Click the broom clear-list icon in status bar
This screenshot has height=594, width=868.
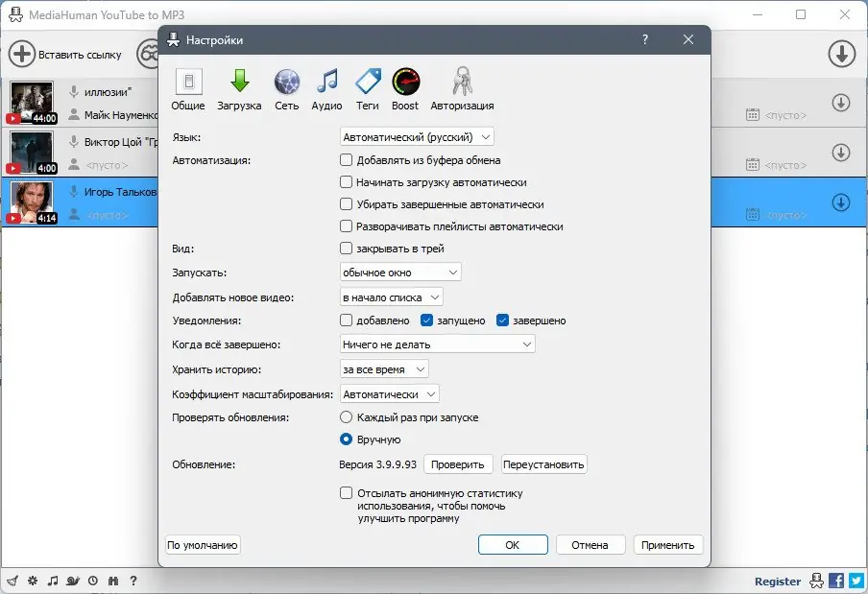click(12, 581)
